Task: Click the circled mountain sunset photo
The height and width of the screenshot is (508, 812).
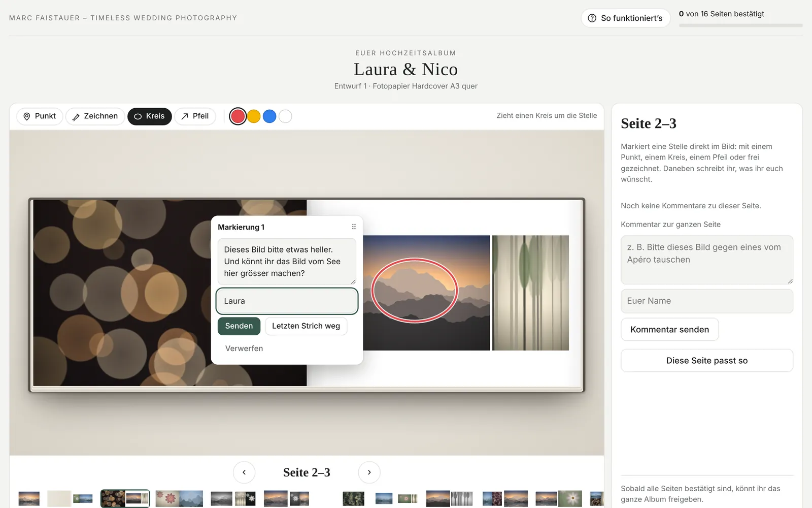Action: [426, 293]
